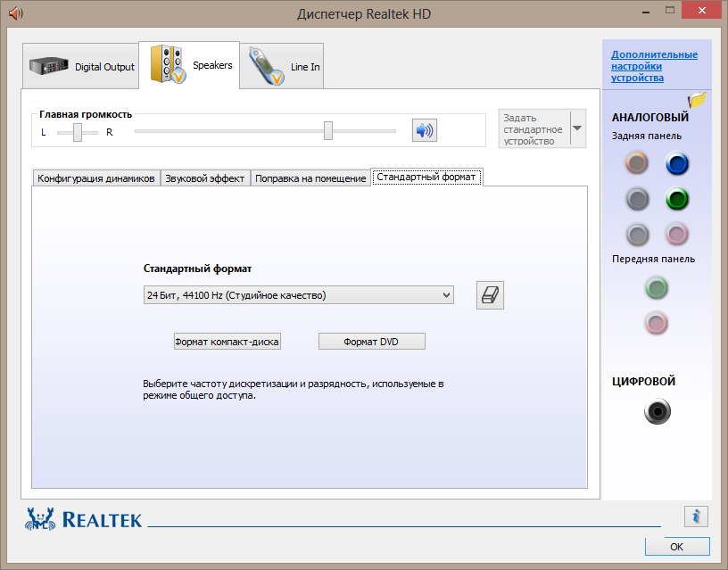Viewport: 728px width, 570px height.
Task: Switch to the Digital Output tab
Action: pos(81,66)
